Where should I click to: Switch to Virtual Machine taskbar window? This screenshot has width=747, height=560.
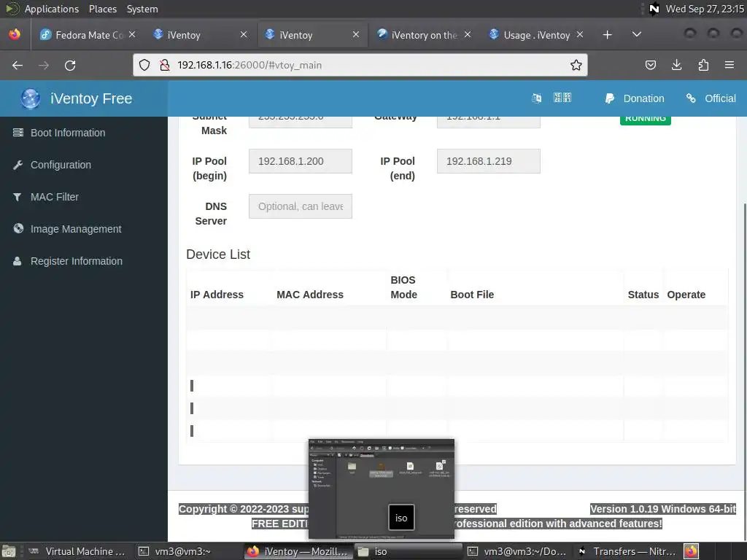coord(77,551)
